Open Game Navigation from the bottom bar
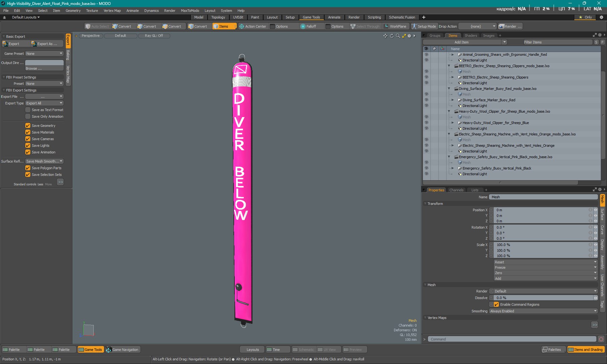 (x=122, y=350)
